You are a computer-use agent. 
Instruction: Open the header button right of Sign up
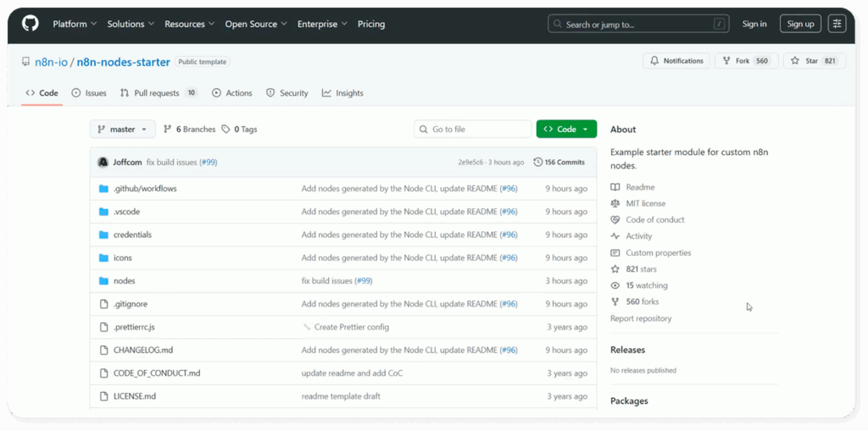coord(837,24)
